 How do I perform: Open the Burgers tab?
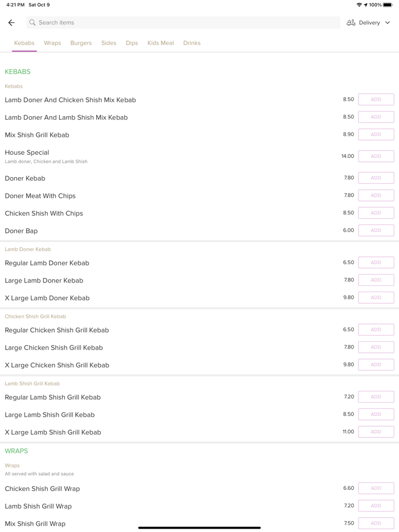click(x=81, y=43)
